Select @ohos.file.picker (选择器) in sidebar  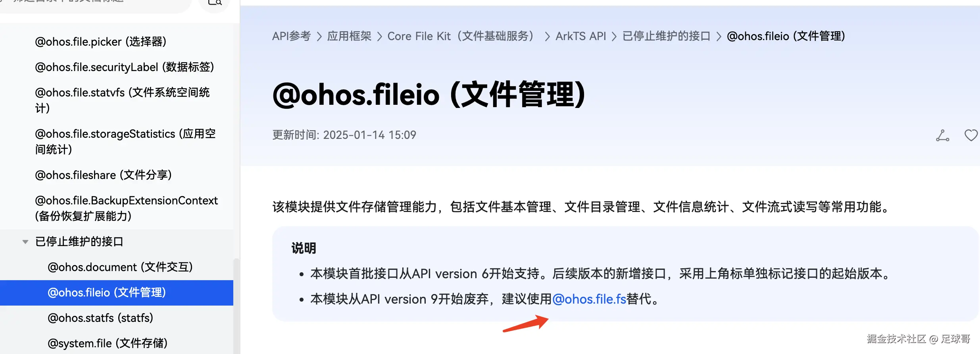tap(101, 42)
